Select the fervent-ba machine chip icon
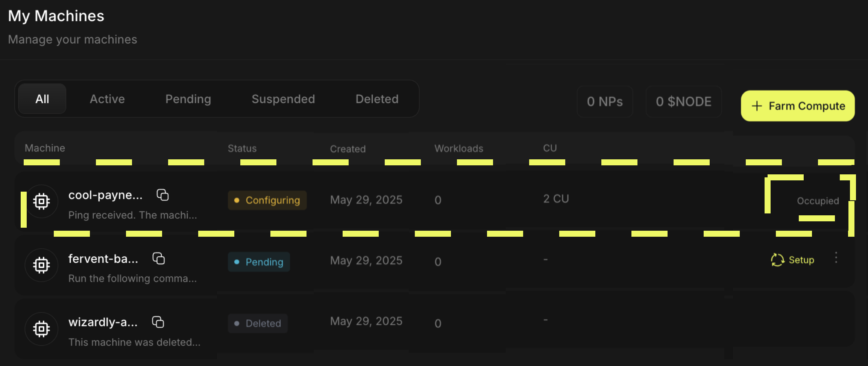 pyautogui.click(x=41, y=265)
